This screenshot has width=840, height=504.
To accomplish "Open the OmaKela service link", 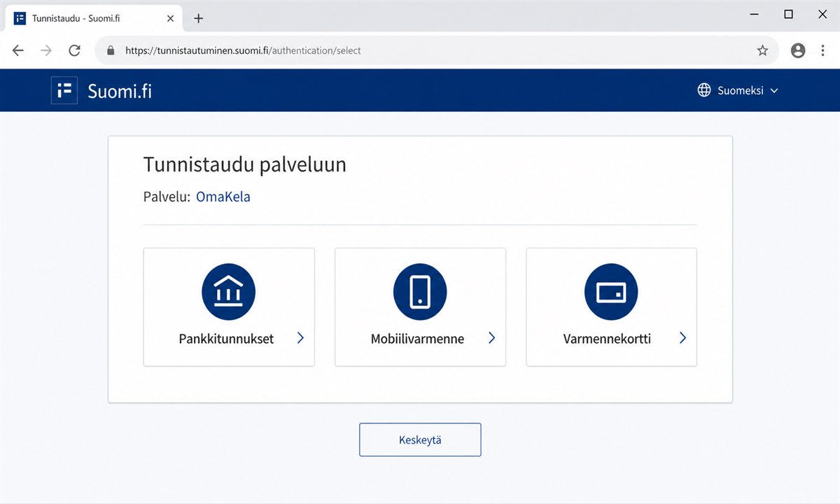I will [x=223, y=197].
